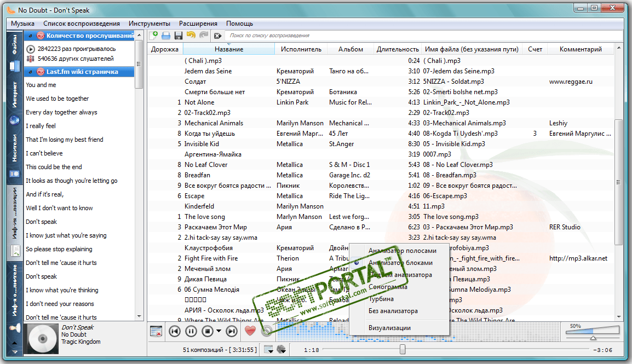Skip to the previous track
The width and height of the screenshot is (632, 364).
pyautogui.click(x=175, y=331)
